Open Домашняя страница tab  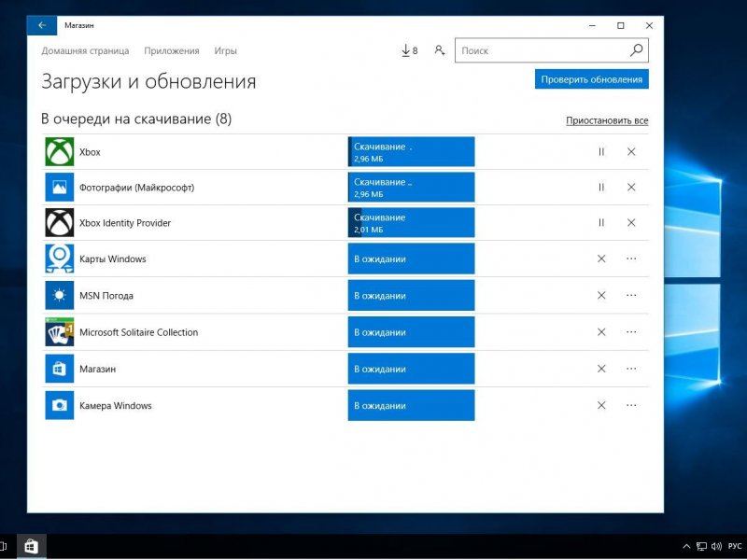pyautogui.click(x=85, y=51)
